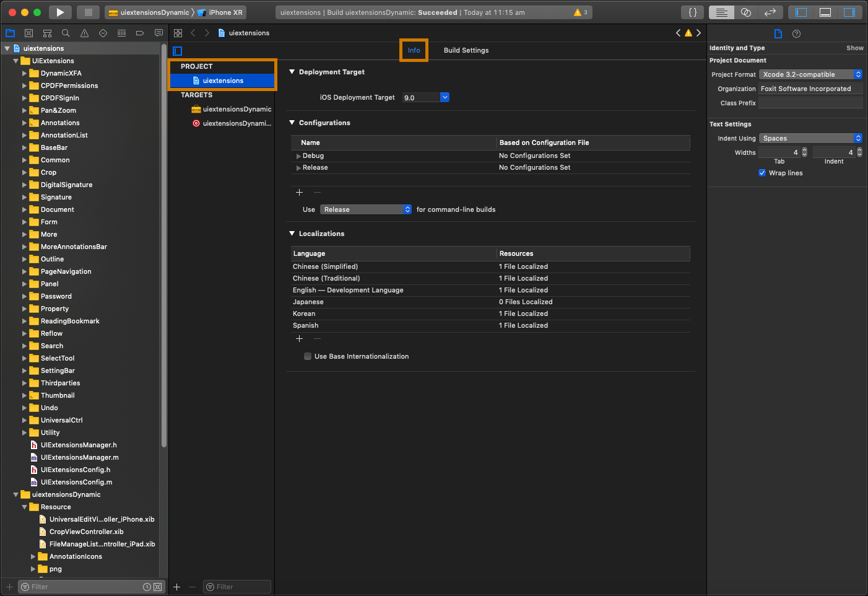
Task: Go forward in editor history
Action: [207, 33]
